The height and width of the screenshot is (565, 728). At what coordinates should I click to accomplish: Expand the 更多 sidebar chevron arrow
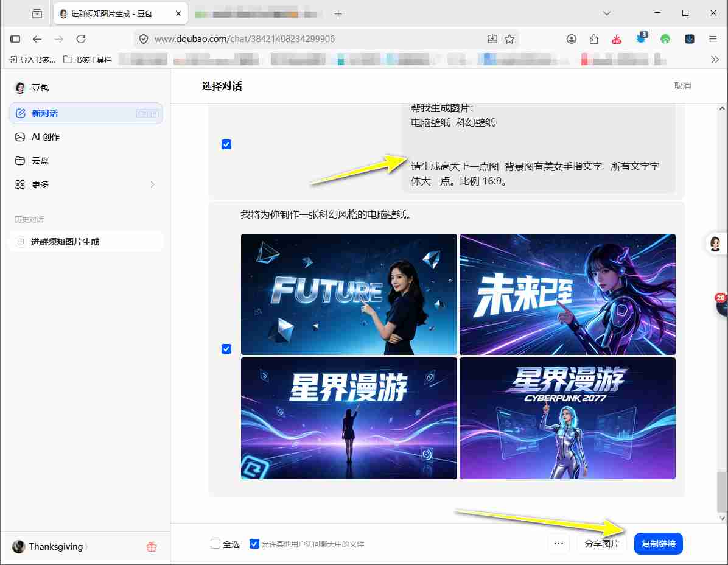pyautogui.click(x=152, y=184)
